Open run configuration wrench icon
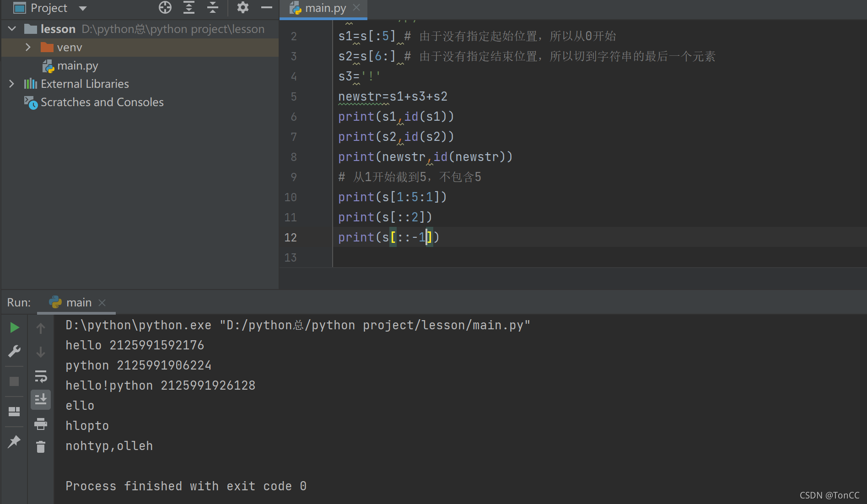The width and height of the screenshot is (867, 504). [x=14, y=351]
